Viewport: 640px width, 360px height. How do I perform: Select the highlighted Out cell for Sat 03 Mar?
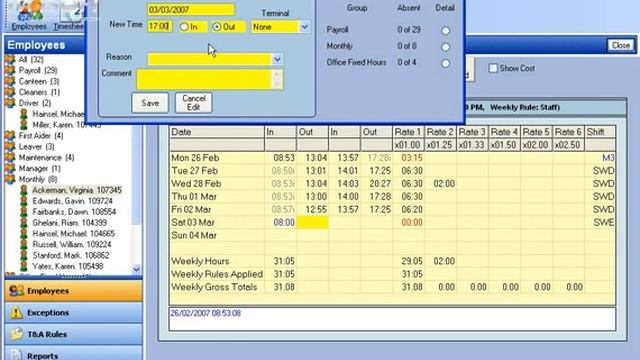(x=313, y=222)
